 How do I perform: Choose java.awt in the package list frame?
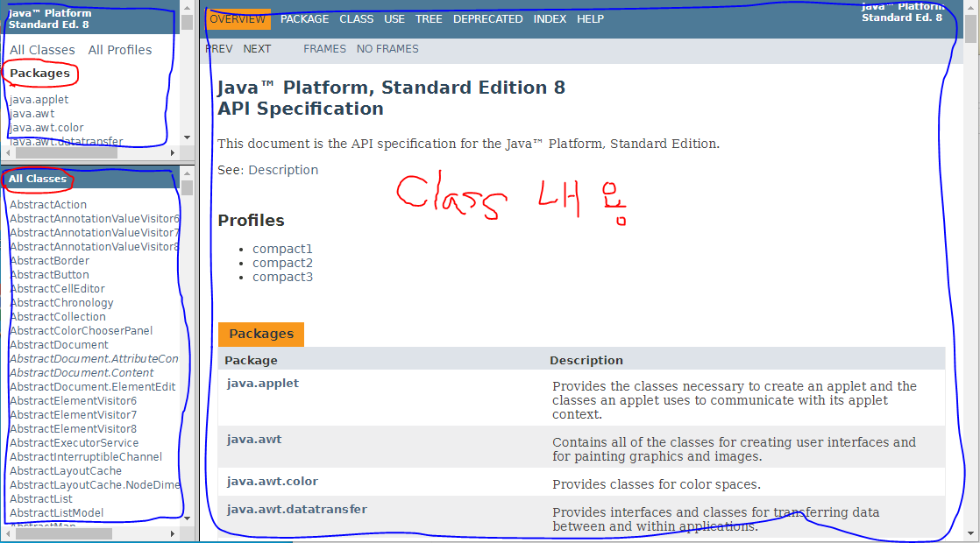pyautogui.click(x=32, y=114)
